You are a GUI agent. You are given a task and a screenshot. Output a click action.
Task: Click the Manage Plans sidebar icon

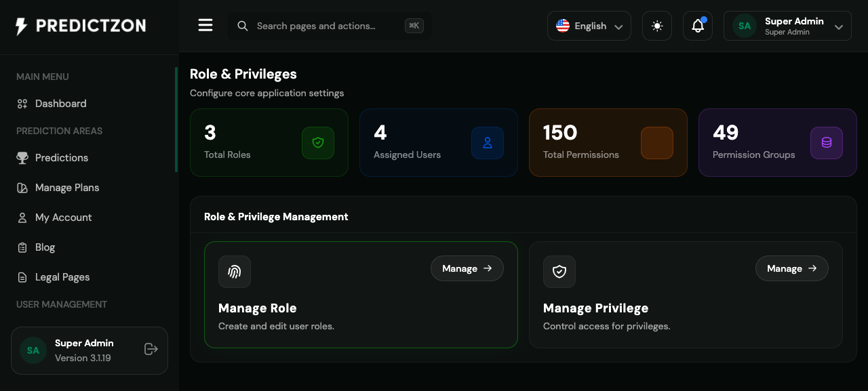(x=22, y=188)
